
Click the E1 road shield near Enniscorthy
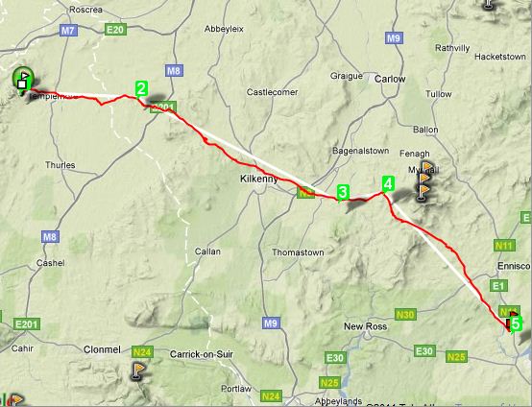pos(498,286)
